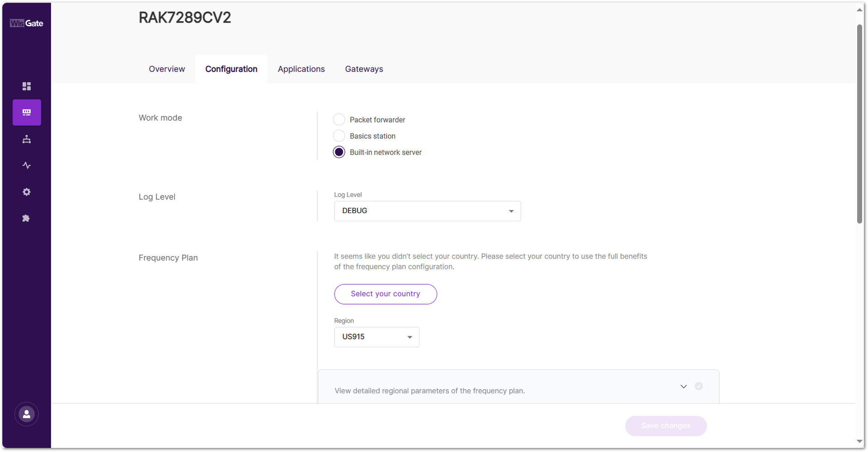Open the Region US915 dropdown

click(x=377, y=337)
